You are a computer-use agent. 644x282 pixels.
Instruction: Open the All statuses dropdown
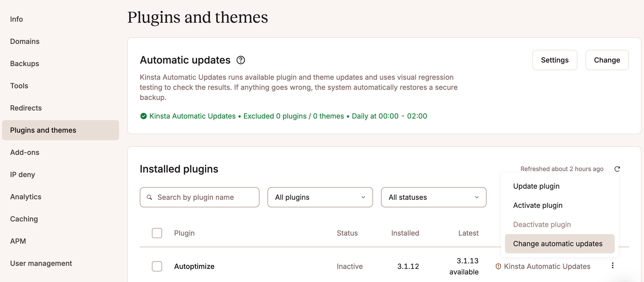tap(434, 197)
